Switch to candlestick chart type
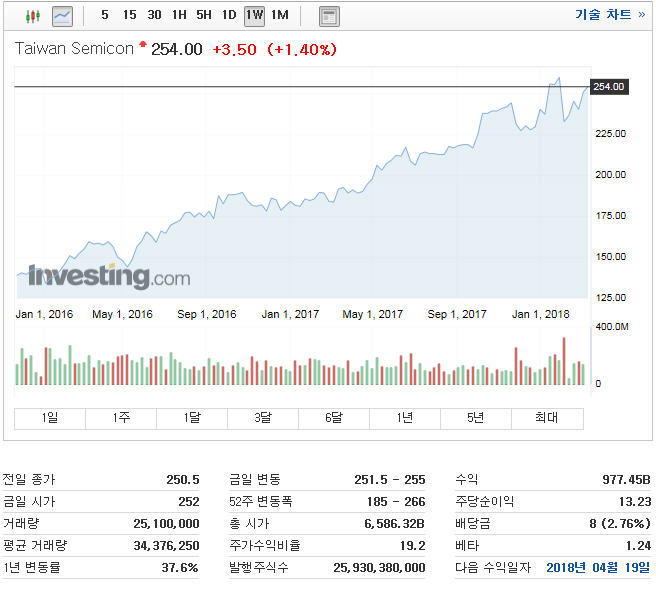The width and height of the screenshot is (656, 595). pyautogui.click(x=33, y=16)
